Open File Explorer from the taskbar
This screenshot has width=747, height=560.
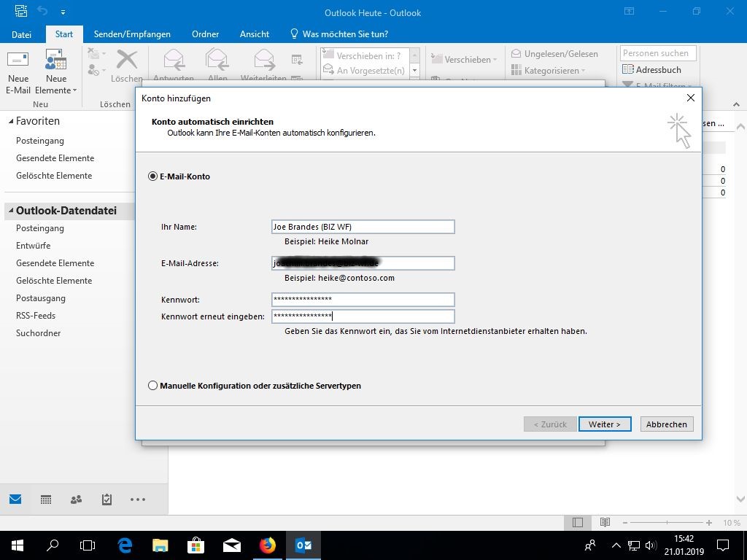160,545
